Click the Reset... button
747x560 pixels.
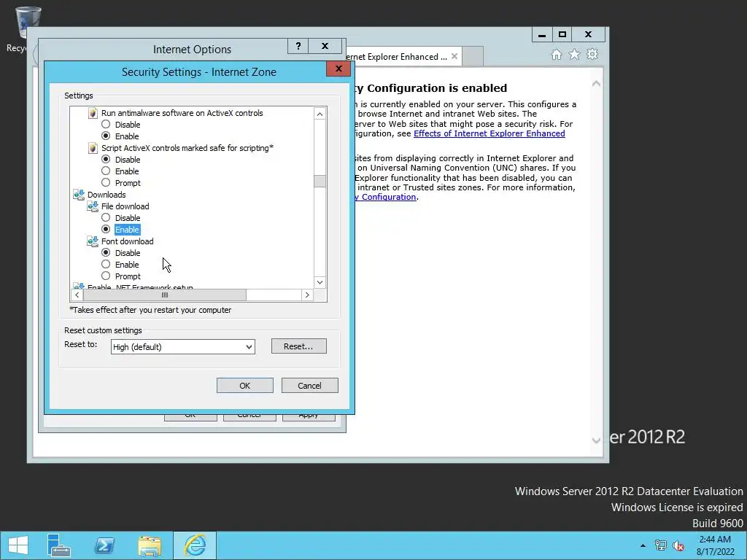298,346
